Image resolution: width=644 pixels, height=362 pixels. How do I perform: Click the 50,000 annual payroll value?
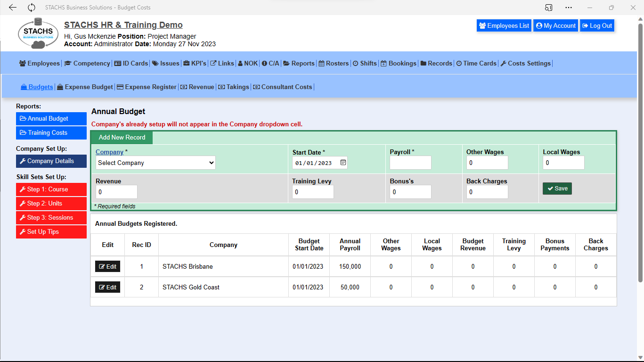(x=350, y=288)
